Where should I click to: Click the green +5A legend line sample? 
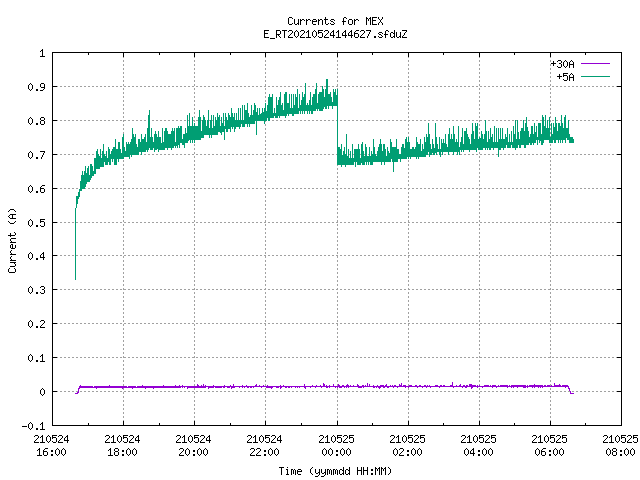tap(595, 76)
